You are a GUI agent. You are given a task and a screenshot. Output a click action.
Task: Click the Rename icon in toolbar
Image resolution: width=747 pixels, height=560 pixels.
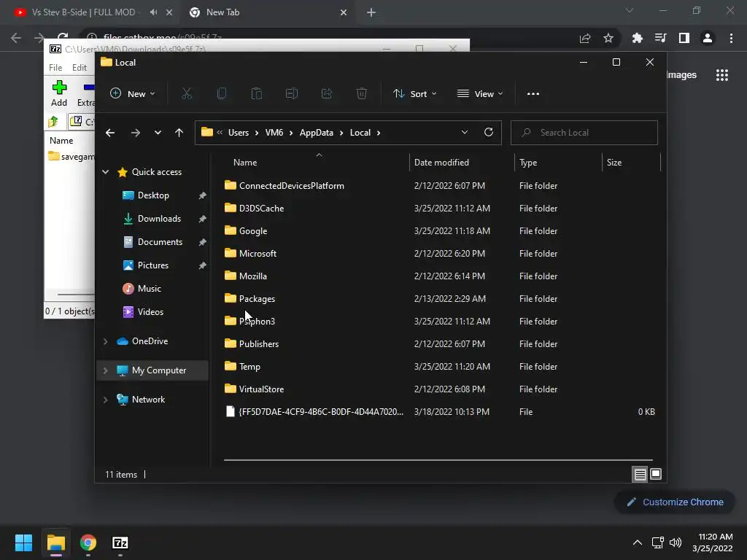point(292,94)
